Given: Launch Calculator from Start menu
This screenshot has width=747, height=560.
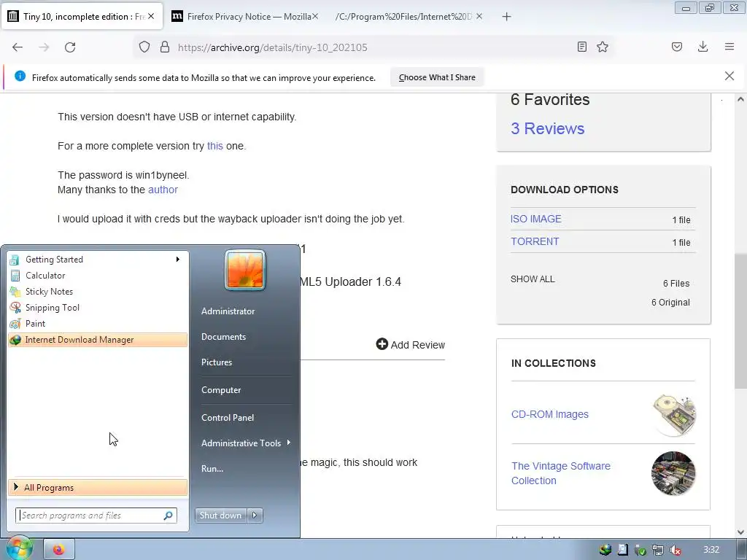Looking at the screenshot, I should click(98, 275).
